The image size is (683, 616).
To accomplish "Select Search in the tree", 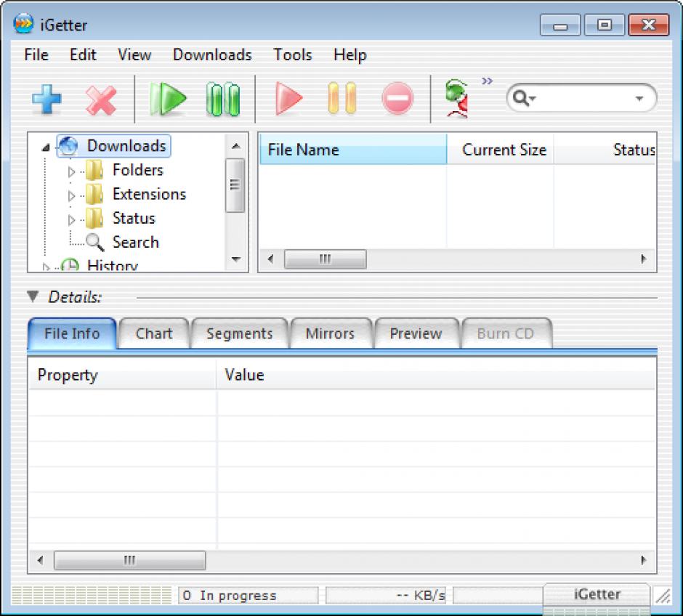I will (x=135, y=242).
